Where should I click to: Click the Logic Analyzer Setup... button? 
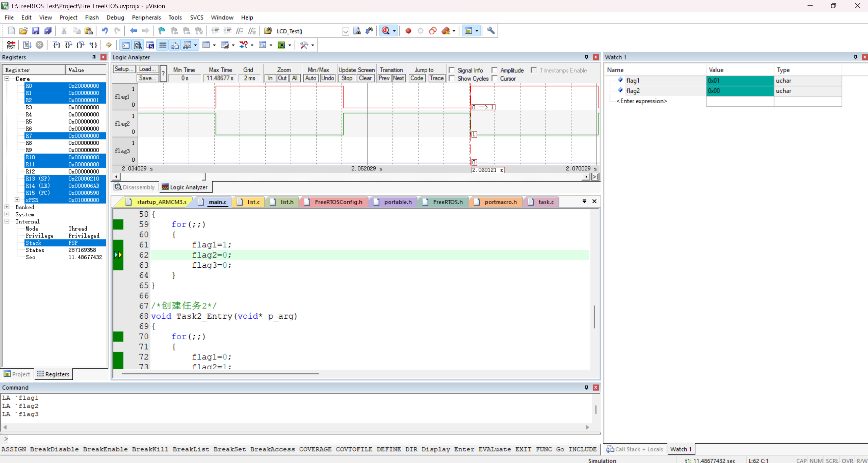124,69
